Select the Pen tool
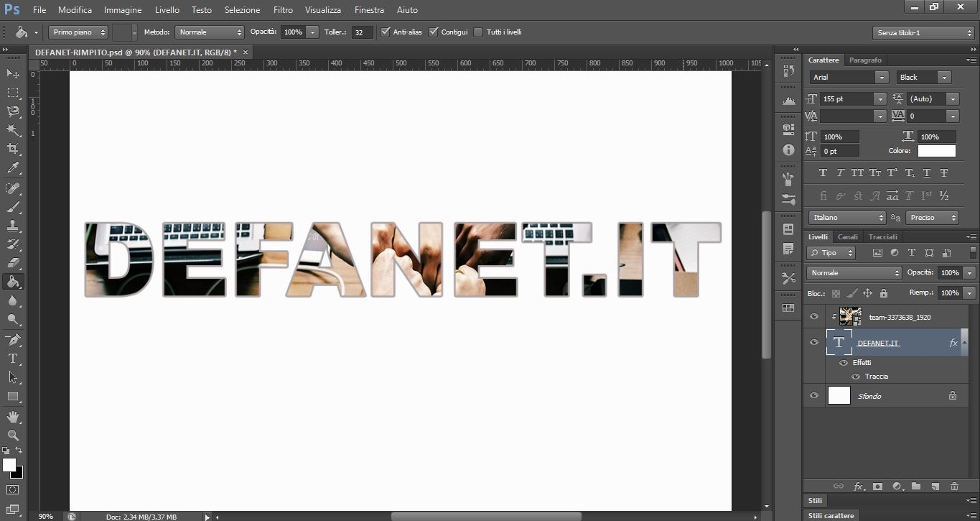Viewport: 980px width, 521px height. point(13,339)
